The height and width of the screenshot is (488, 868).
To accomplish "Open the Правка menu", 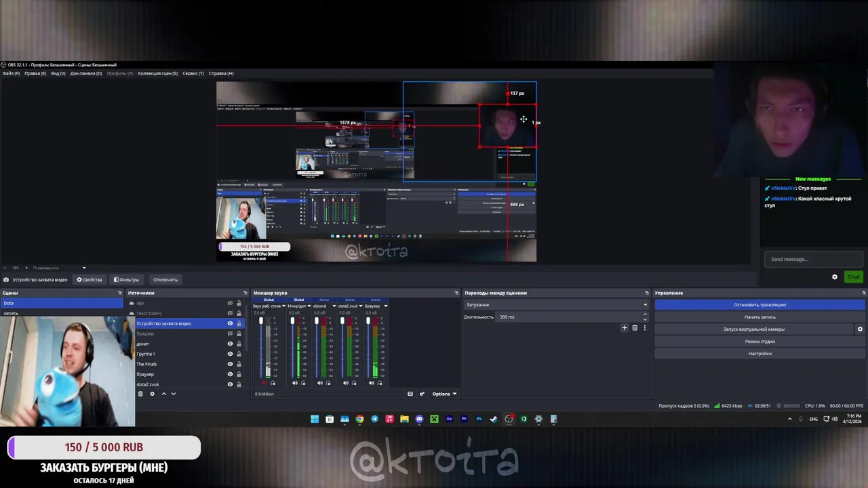I will pyautogui.click(x=35, y=73).
